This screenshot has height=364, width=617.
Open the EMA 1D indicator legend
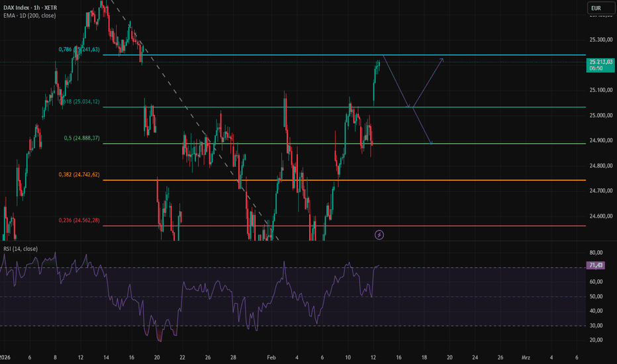coord(30,16)
